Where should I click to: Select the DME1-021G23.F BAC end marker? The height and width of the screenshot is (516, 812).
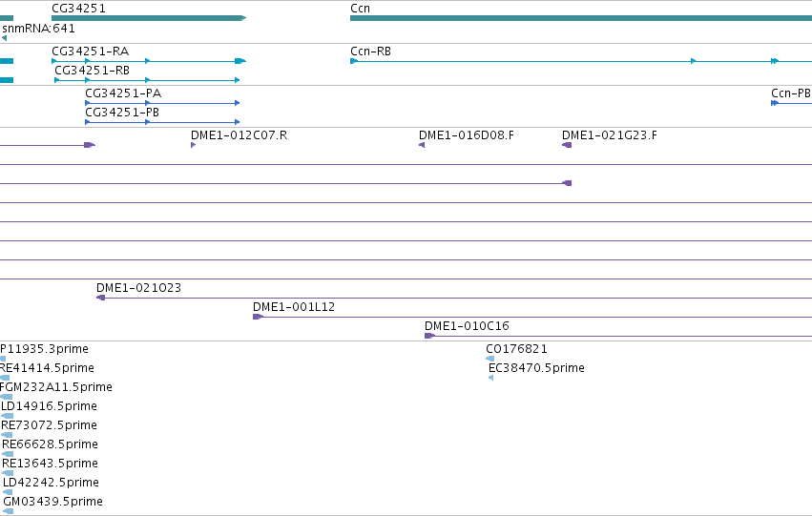coord(567,145)
